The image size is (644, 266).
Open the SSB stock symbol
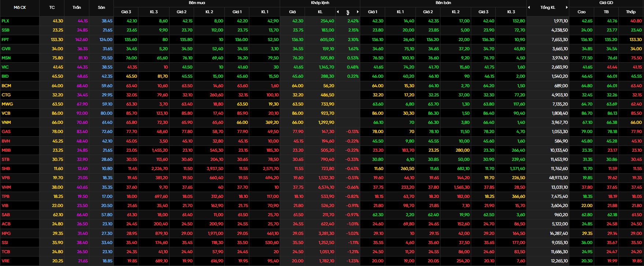coord(5,30)
